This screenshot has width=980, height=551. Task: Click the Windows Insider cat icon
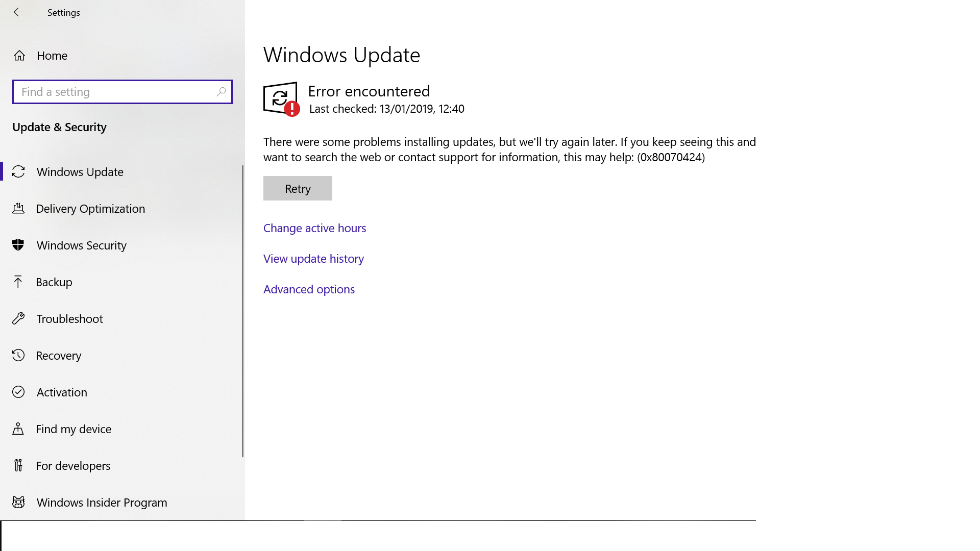pos(18,503)
